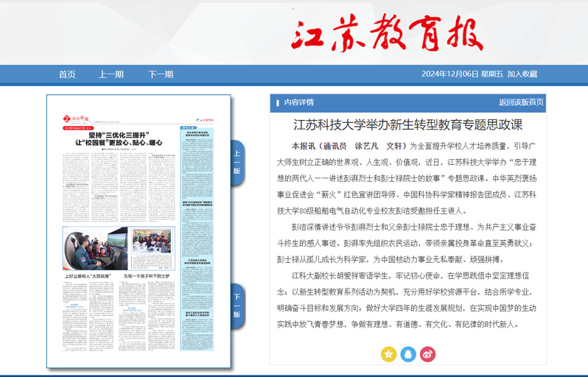Flip to next page with 下一版 tab

pos(237,305)
